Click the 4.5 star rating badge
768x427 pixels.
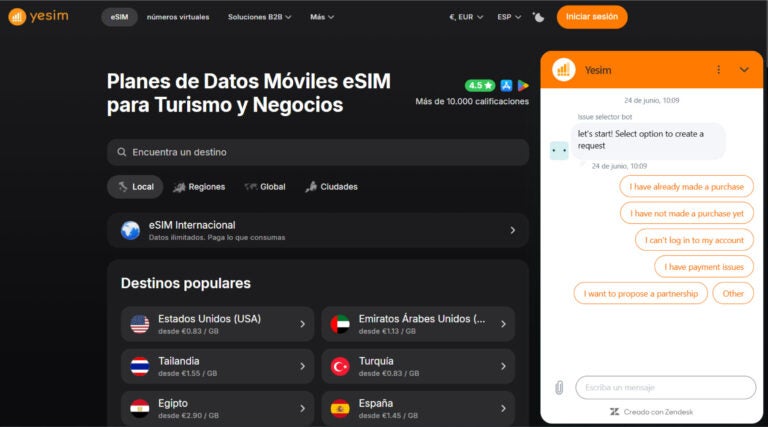(x=480, y=86)
